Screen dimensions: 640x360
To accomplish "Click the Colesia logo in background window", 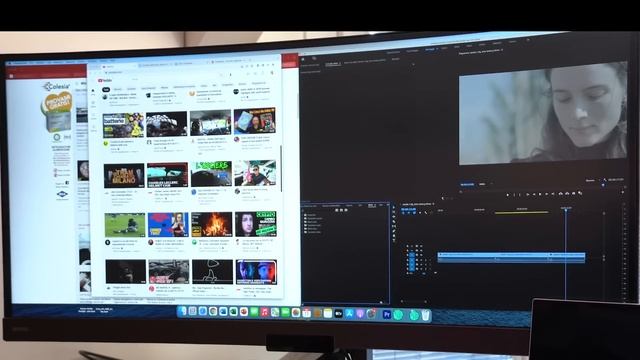I will click(57, 86).
